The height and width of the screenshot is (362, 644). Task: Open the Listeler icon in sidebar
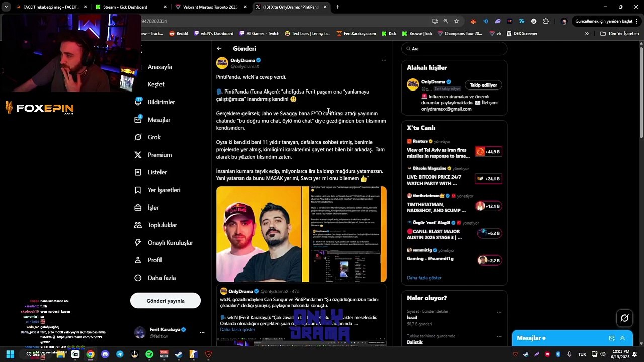pyautogui.click(x=138, y=172)
